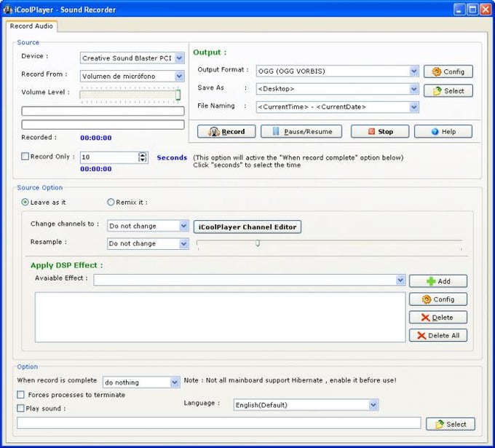Viewport: 495px width, 448px height.
Task: Click the play sound file path field
Action: pos(219,423)
